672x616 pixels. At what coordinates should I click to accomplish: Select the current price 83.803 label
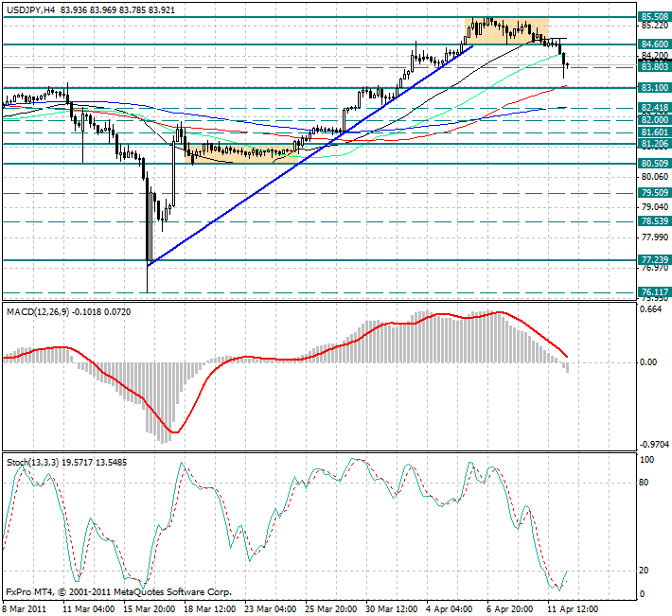[654, 67]
